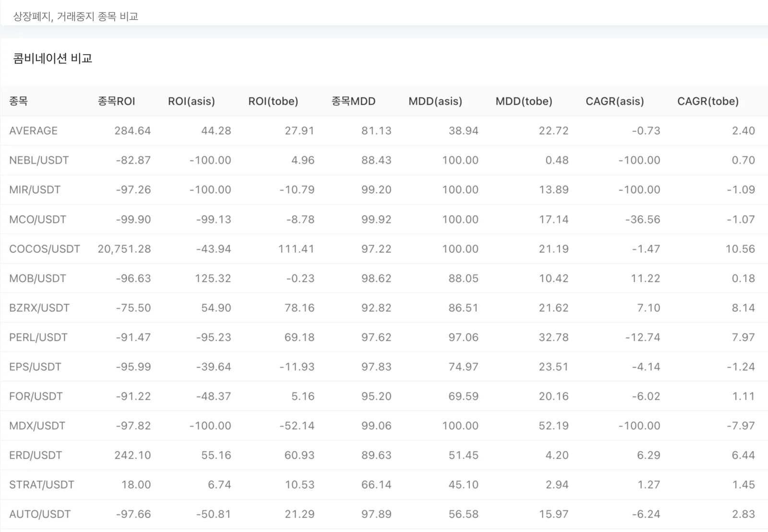Select the MDX/USDT row
Viewport: 768px width, 532px height.
click(384, 426)
